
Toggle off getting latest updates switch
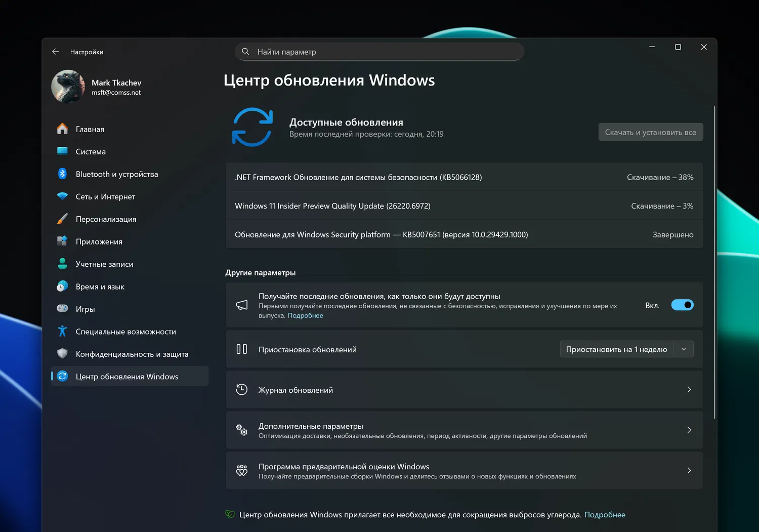(682, 305)
